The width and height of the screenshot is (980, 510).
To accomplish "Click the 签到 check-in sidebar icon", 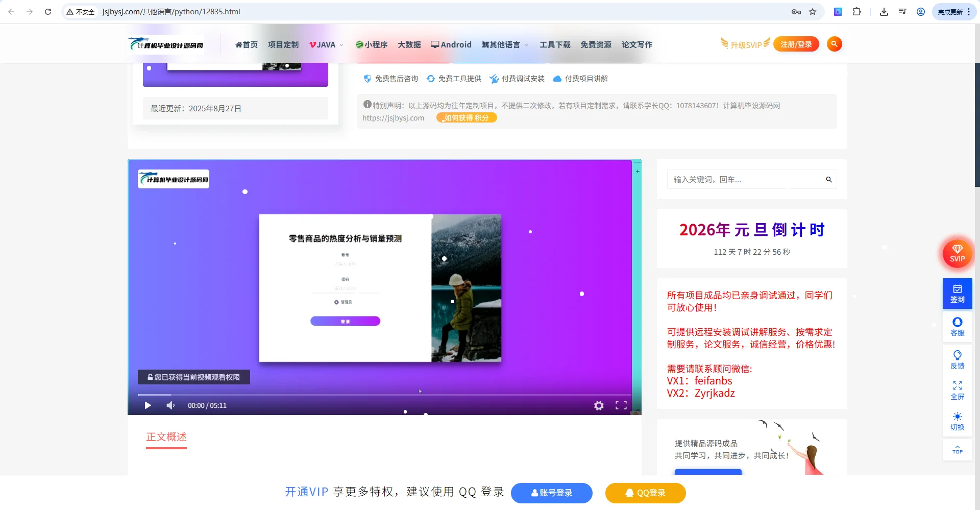I will [957, 293].
